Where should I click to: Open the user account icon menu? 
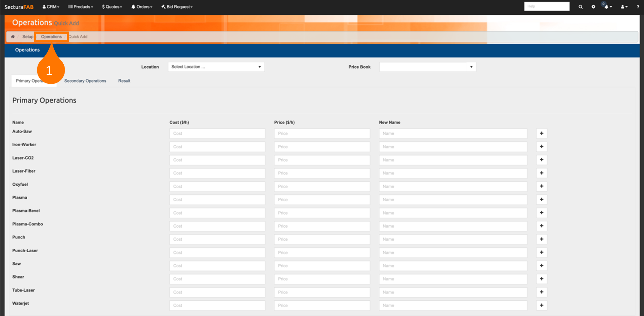click(624, 7)
